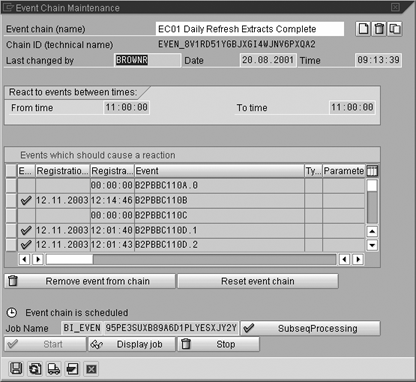Select row checkbox for event B2PBBC110C

tap(11, 216)
